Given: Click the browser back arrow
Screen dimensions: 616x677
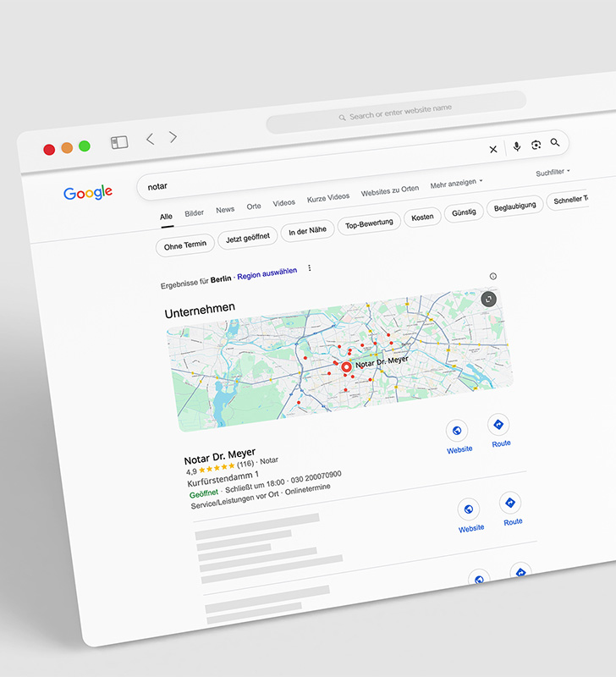Looking at the screenshot, I should tap(150, 139).
